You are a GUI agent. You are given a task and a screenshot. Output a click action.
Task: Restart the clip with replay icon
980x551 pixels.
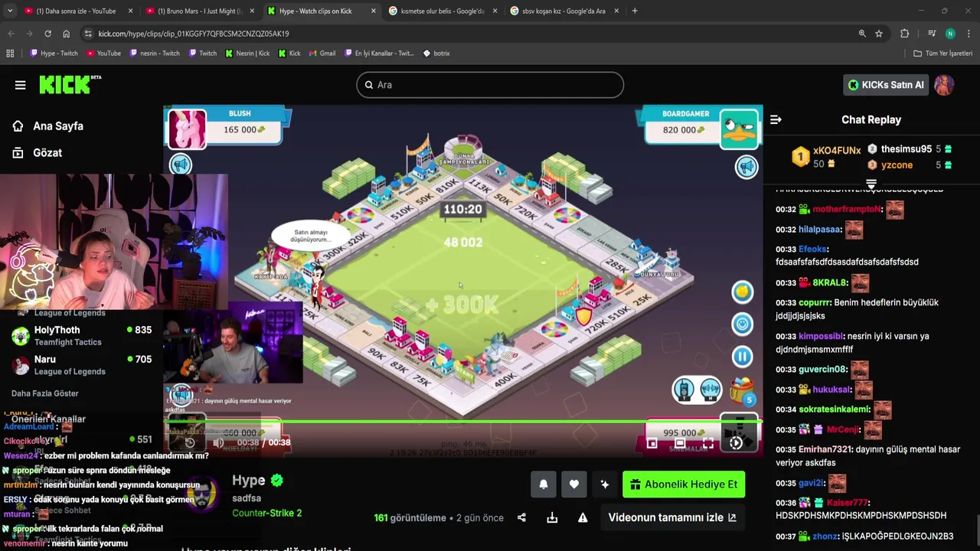coord(190,442)
